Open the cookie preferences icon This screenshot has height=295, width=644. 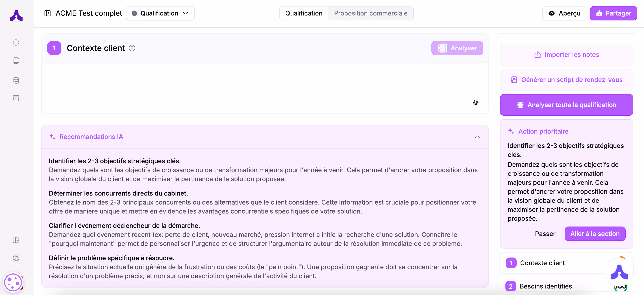[13, 282]
